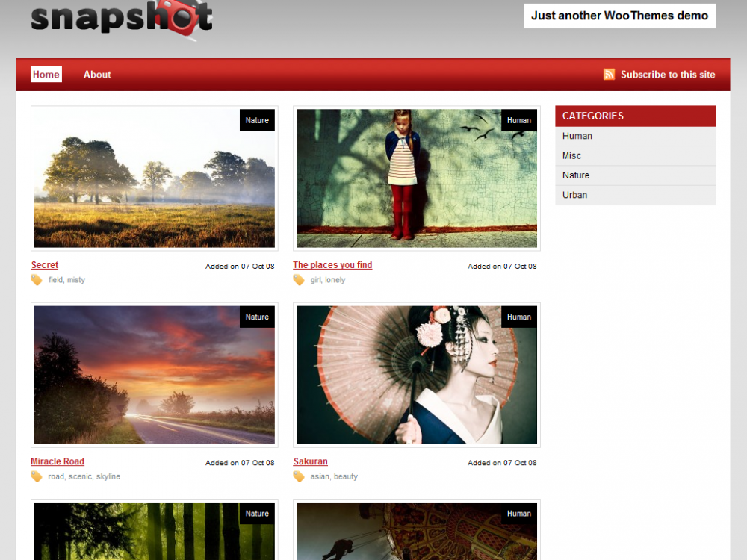Click the tag icon beside 'asian, beauty'
This screenshot has width=747, height=560.
click(299, 476)
